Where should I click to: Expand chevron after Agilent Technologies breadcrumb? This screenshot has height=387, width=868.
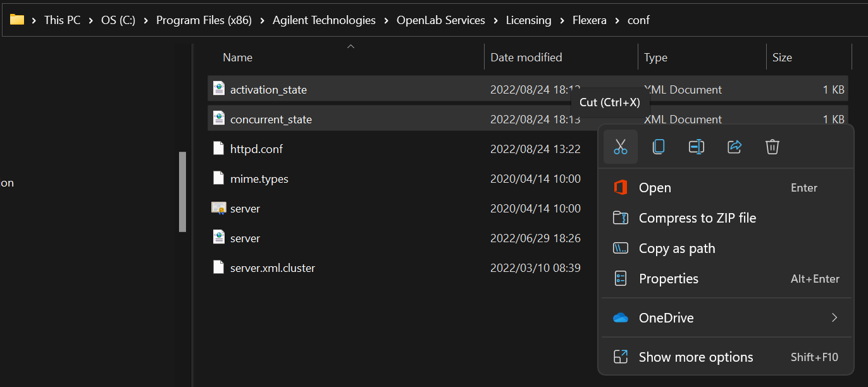click(x=386, y=20)
